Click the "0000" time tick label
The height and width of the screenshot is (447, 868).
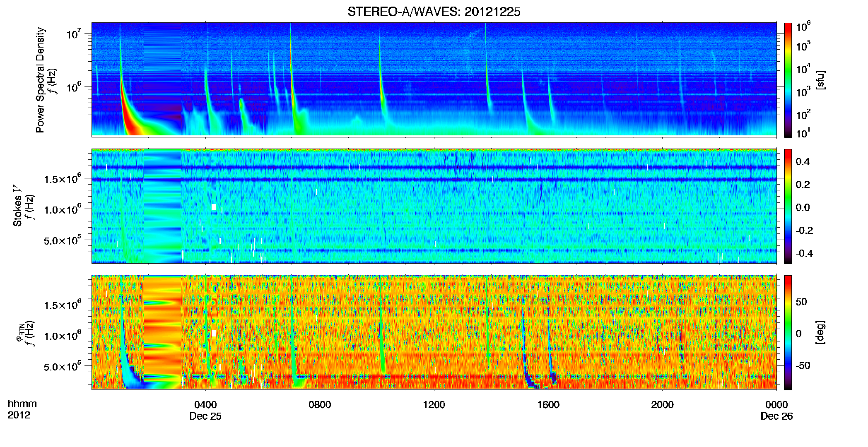click(x=776, y=404)
